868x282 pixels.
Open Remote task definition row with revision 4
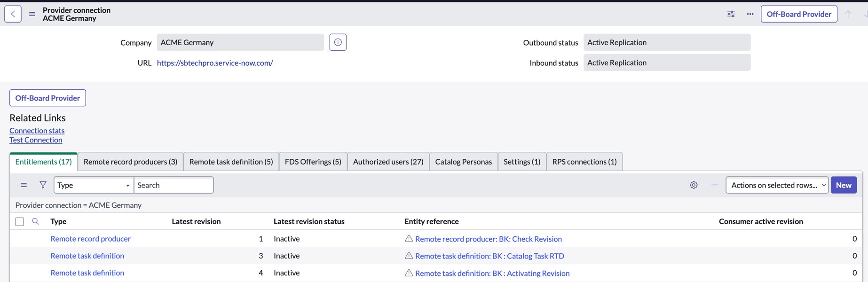[87, 273]
